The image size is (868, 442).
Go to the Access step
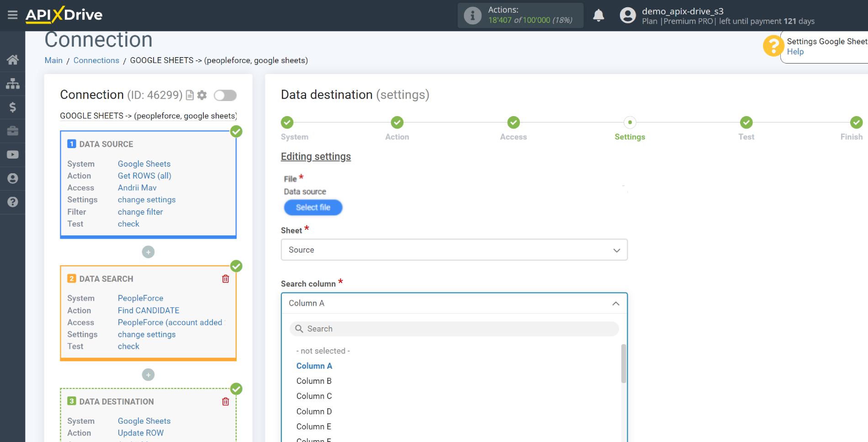[513, 122]
